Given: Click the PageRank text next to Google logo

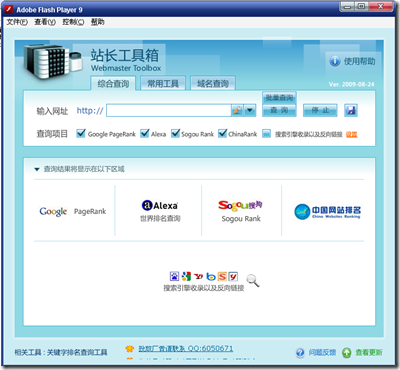Looking at the screenshot, I should (90, 212).
